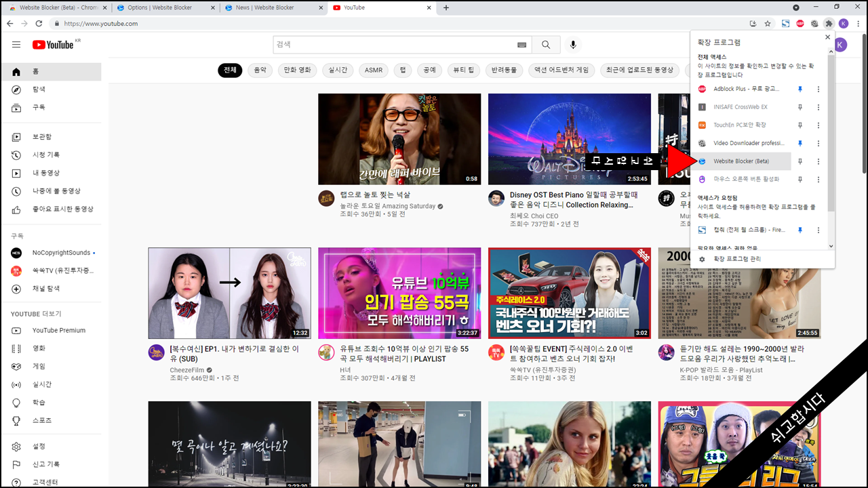Viewport: 868px width, 488px height.
Task: Open 유튜브 10억뷰 인기 팝송 55곡 thumbnail
Action: (x=399, y=293)
